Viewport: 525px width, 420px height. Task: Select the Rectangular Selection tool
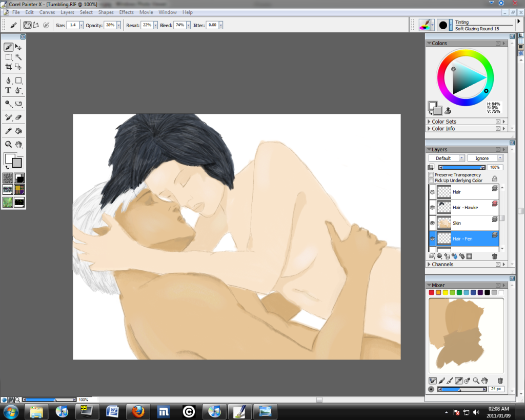(x=9, y=57)
